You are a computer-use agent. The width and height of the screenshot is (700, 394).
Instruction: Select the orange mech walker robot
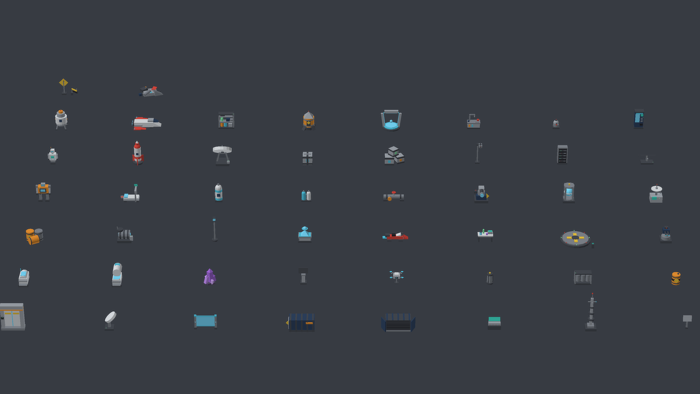(43, 191)
